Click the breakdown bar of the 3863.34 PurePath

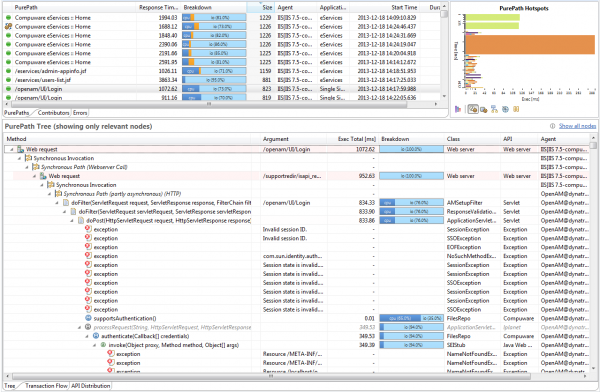point(214,80)
